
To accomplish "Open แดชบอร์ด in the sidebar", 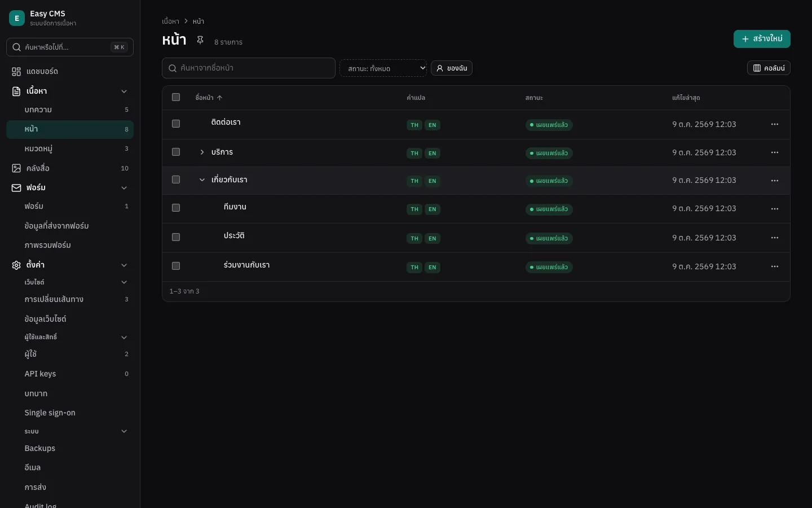I will coord(70,72).
